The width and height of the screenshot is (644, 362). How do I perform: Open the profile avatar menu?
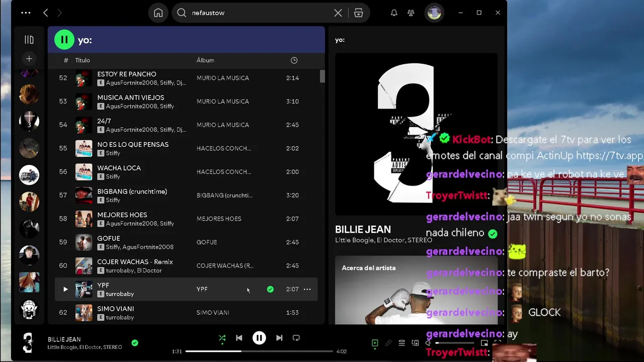(x=434, y=13)
